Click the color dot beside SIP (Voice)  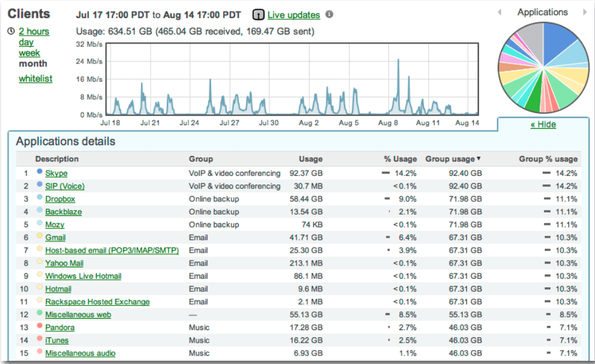(39, 184)
